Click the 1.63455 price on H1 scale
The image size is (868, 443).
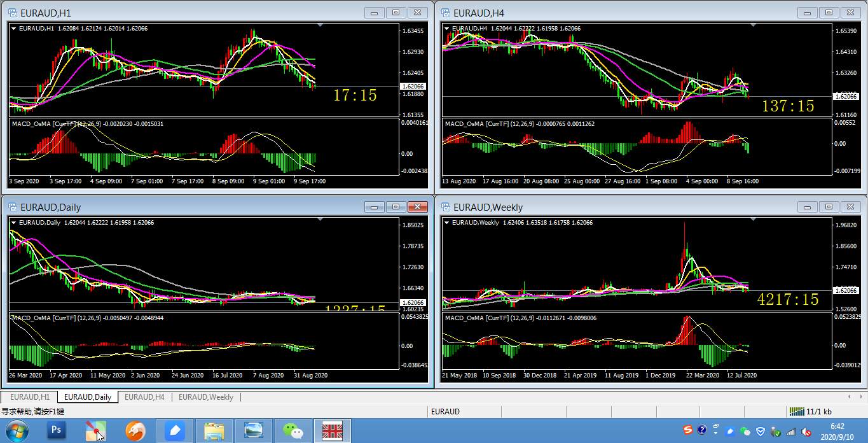pos(413,31)
